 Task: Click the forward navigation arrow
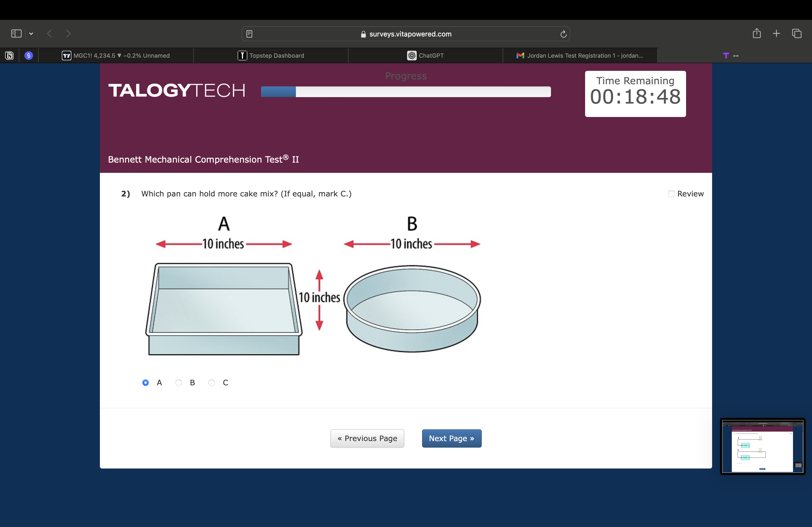68,33
